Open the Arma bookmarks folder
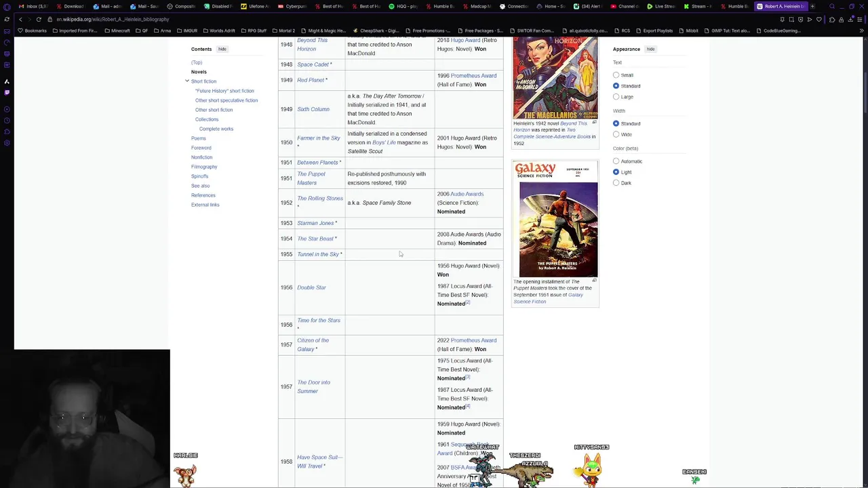Viewport: 868px width, 488px height. click(161, 30)
